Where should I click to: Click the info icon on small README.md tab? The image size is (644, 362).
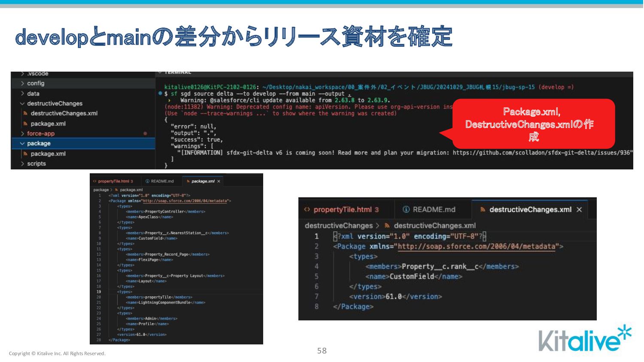pyautogui.click(x=147, y=181)
